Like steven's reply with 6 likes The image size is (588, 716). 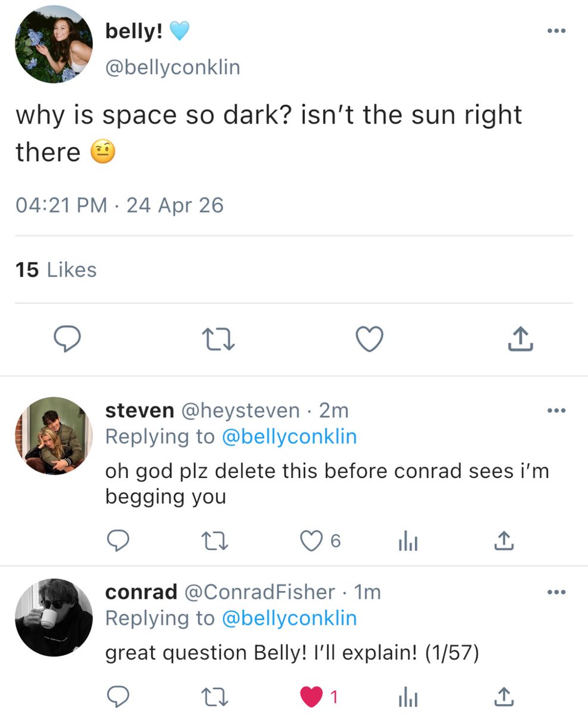click(320, 542)
